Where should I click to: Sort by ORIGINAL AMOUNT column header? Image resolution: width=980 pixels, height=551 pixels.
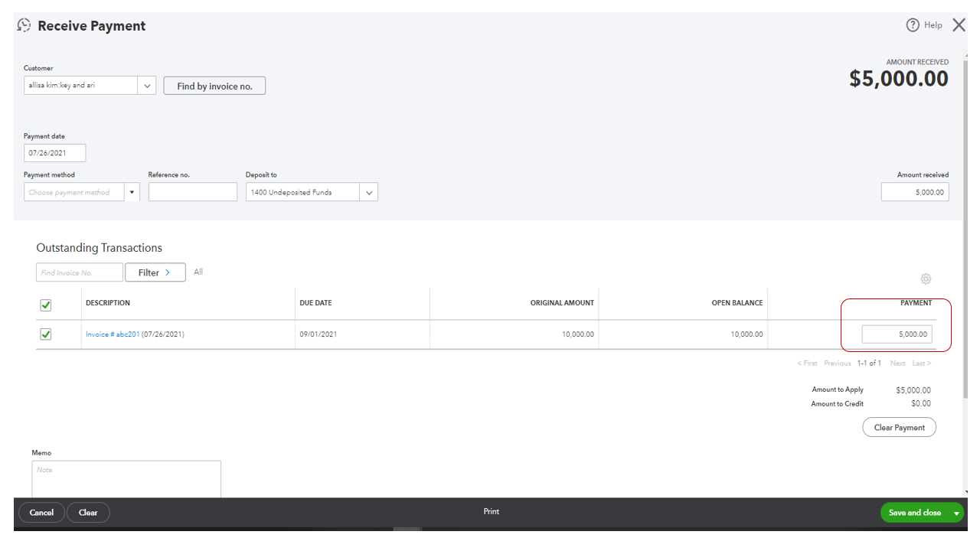(562, 303)
